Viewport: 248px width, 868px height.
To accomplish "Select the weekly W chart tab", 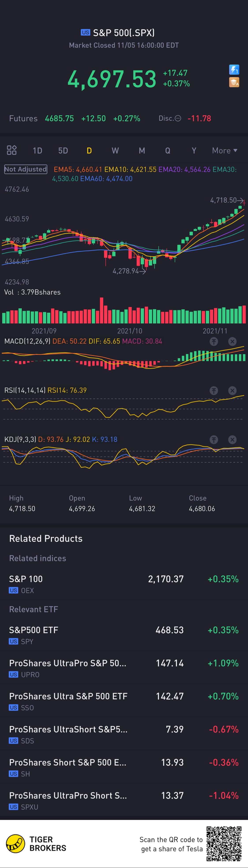I will [115, 151].
